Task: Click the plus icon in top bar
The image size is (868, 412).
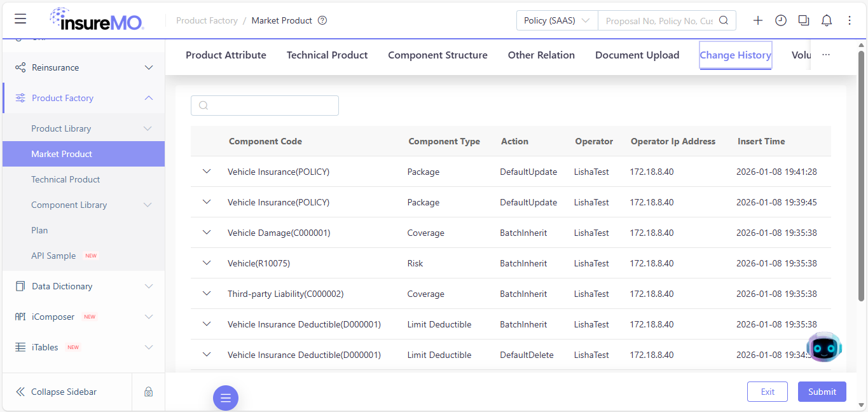Action: point(758,20)
